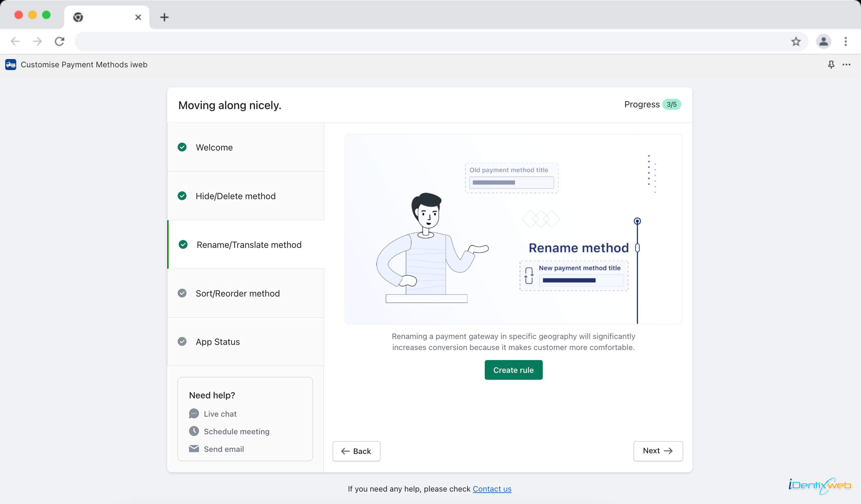The height and width of the screenshot is (504, 861).
Task: Select the Rename/Translate method step
Action: 246,245
